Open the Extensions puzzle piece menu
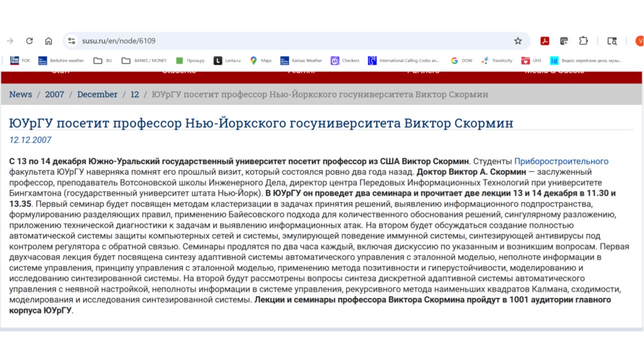Image resolution: width=644 pixels, height=362 pixels. pyautogui.click(x=583, y=41)
